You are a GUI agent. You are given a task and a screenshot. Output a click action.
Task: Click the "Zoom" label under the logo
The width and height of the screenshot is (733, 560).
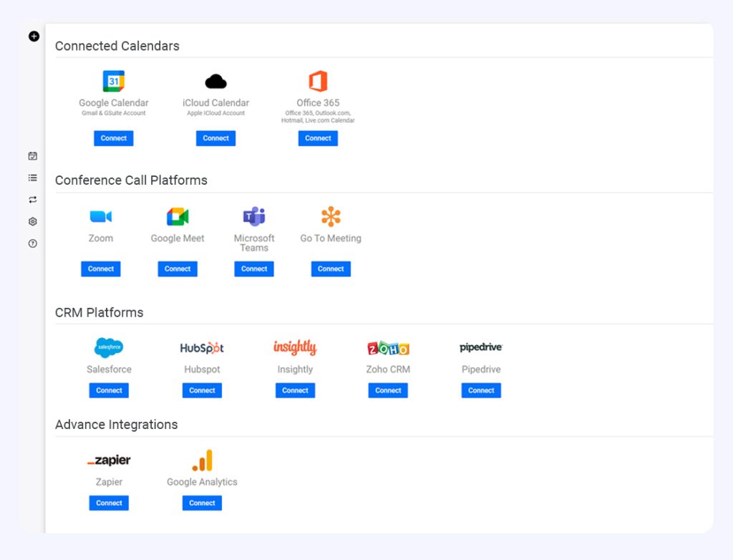pos(101,238)
